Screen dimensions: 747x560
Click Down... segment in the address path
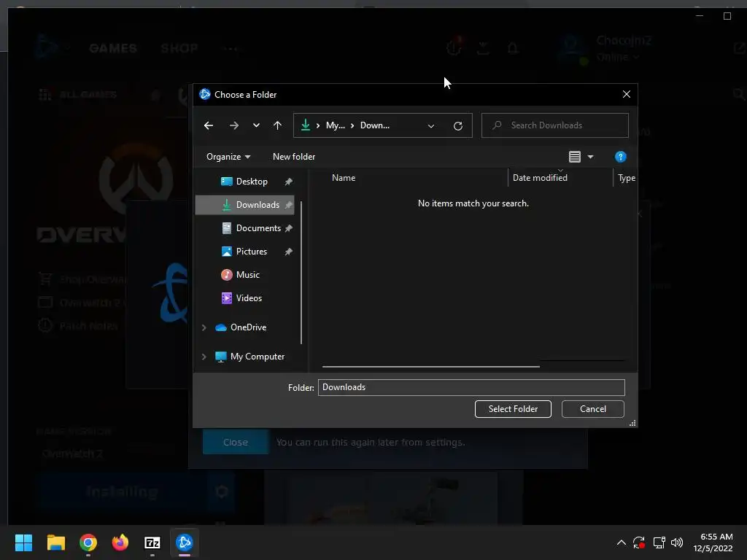(374, 125)
